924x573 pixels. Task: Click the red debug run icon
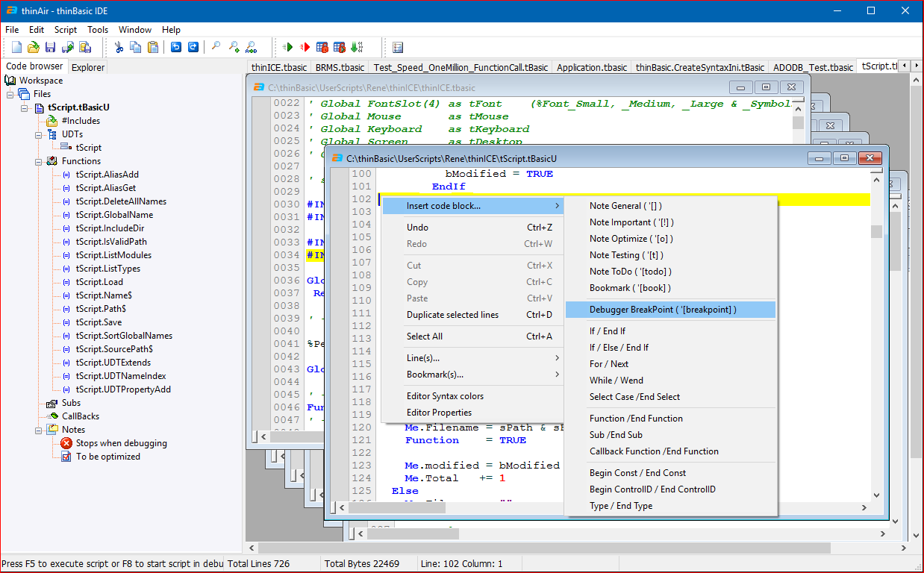pyautogui.click(x=305, y=48)
